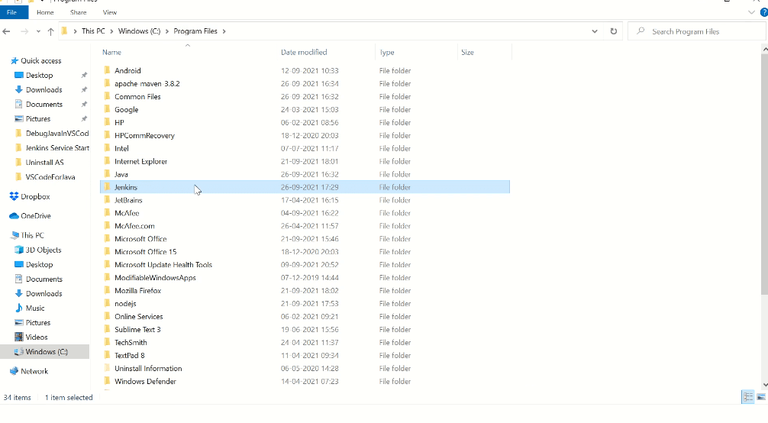Viewport: 768px width, 423px height.
Task: Select the Internet Explorer folder
Action: (141, 162)
